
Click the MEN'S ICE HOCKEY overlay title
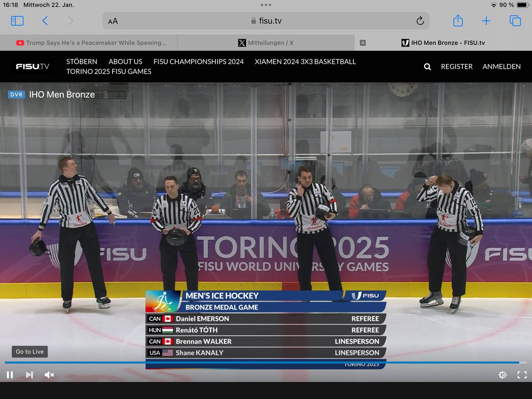click(222, 296)
